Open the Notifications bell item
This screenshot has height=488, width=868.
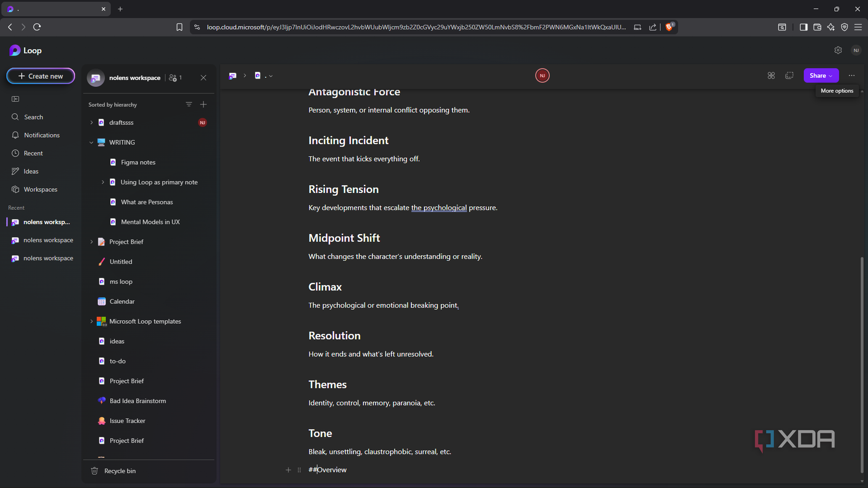pyautogui.click(x=42, y=135)
